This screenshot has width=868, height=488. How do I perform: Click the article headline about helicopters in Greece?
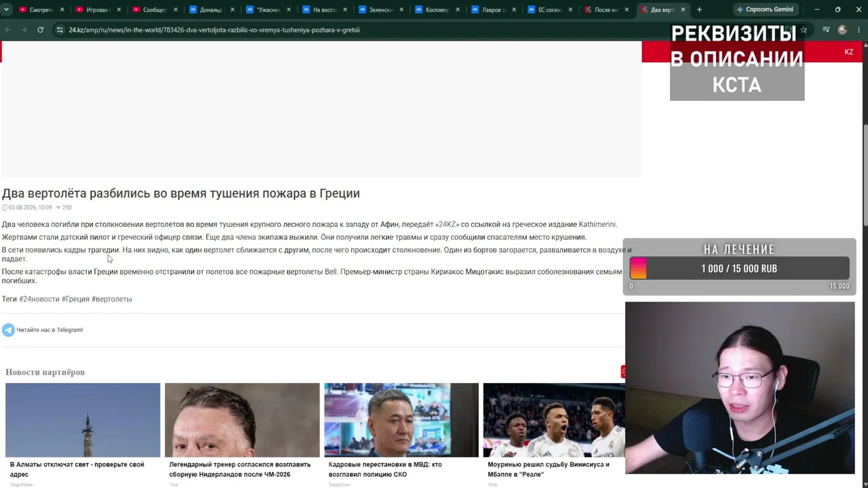pos(180,193)
